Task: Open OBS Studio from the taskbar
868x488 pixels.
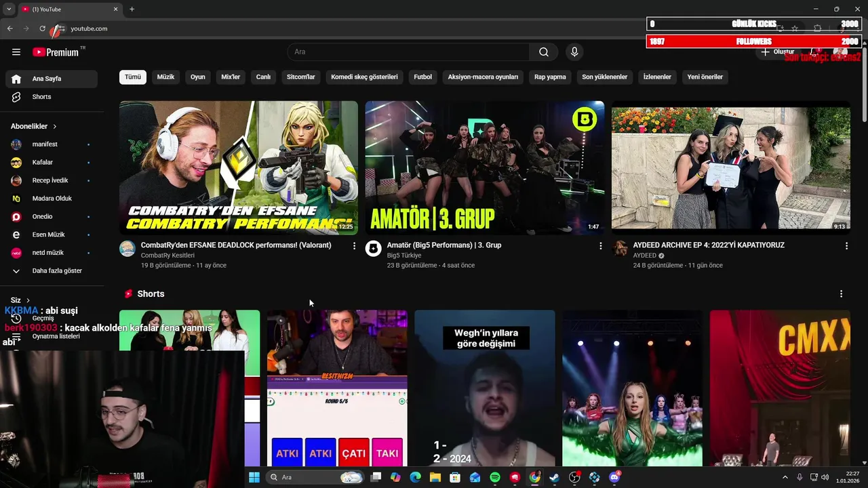Action: point(574,477)
